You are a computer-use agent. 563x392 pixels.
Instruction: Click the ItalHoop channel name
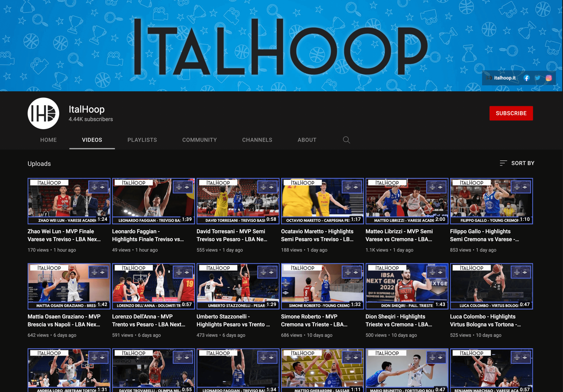(87, 109)
